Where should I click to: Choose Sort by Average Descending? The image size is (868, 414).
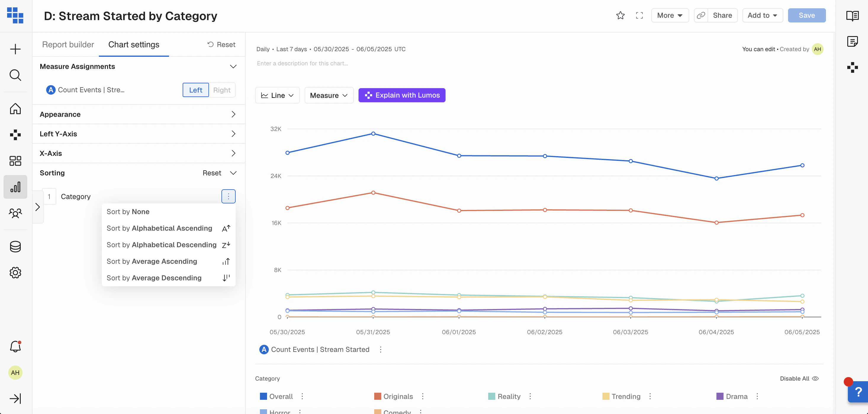click(x=154, y=278)
